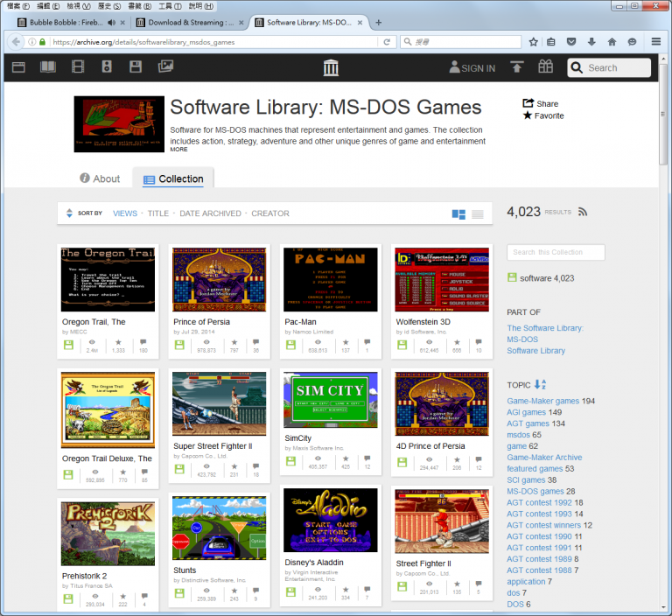Filter by software media type
The width and height of the screenshot is (672, 616).
[x=541, y=278]
